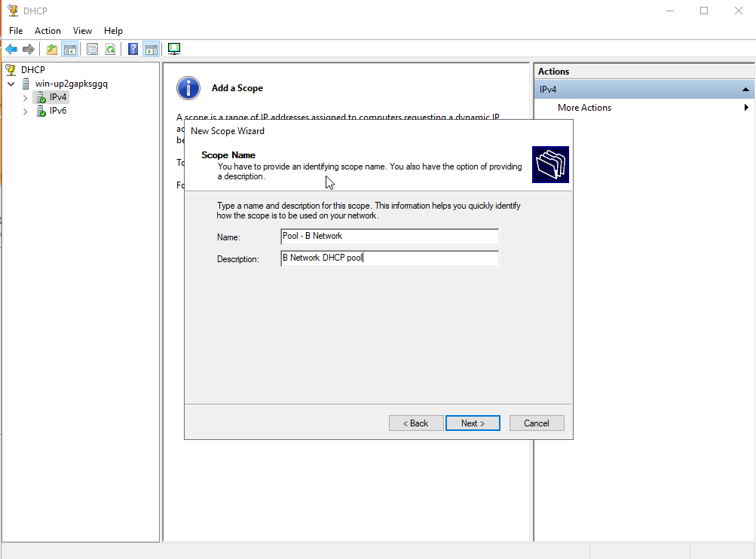Open the File menu
The image size is (756, 559).
16,31
